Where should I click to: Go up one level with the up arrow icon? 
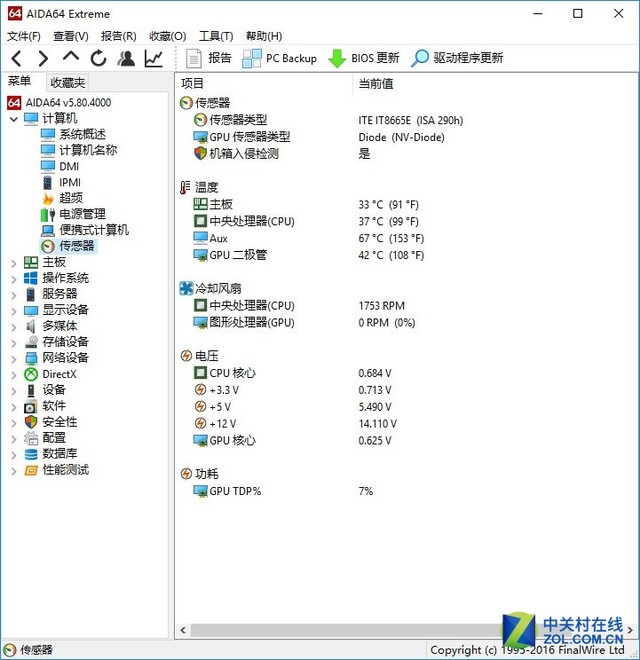(71, 57)
